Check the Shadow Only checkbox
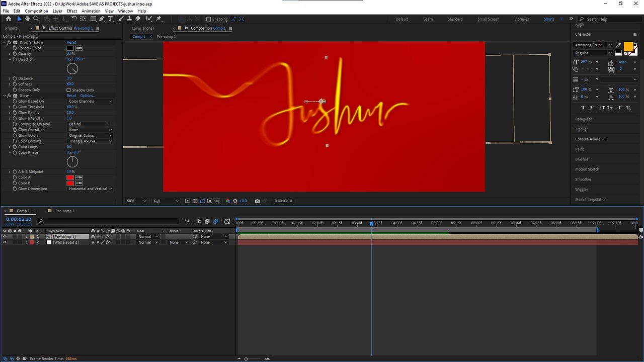Image resolution: width=644 pixels, height=362 pixels. (x=69, y=90)
